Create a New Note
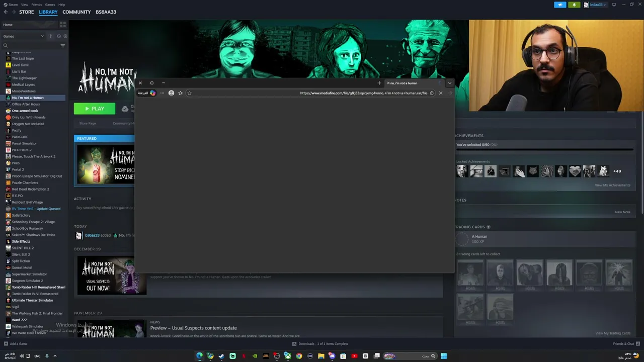Image resolution: width=644 pixels, height=362 pixels. pos(622,212)
